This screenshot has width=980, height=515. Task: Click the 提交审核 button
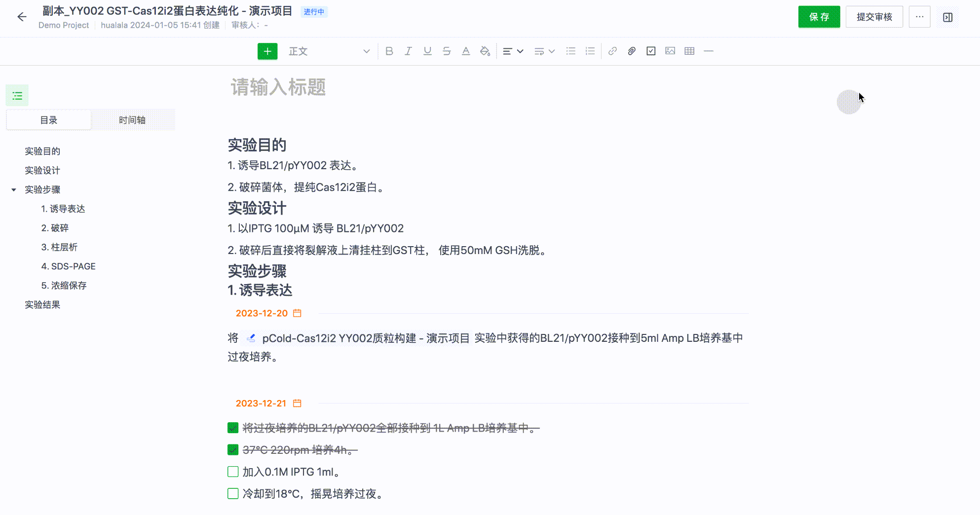pyautogui.click(x=874, y=17)
